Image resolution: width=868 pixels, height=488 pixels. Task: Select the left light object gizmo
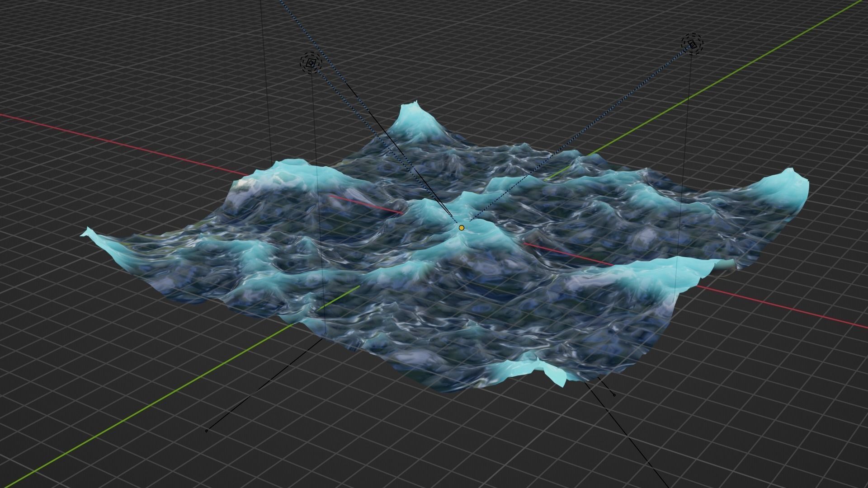[311, 63]
